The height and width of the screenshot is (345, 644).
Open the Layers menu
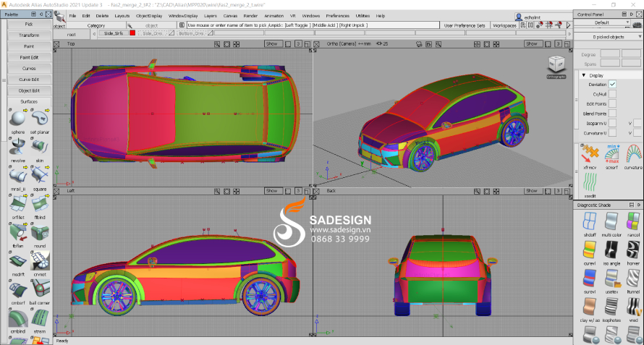211,16
